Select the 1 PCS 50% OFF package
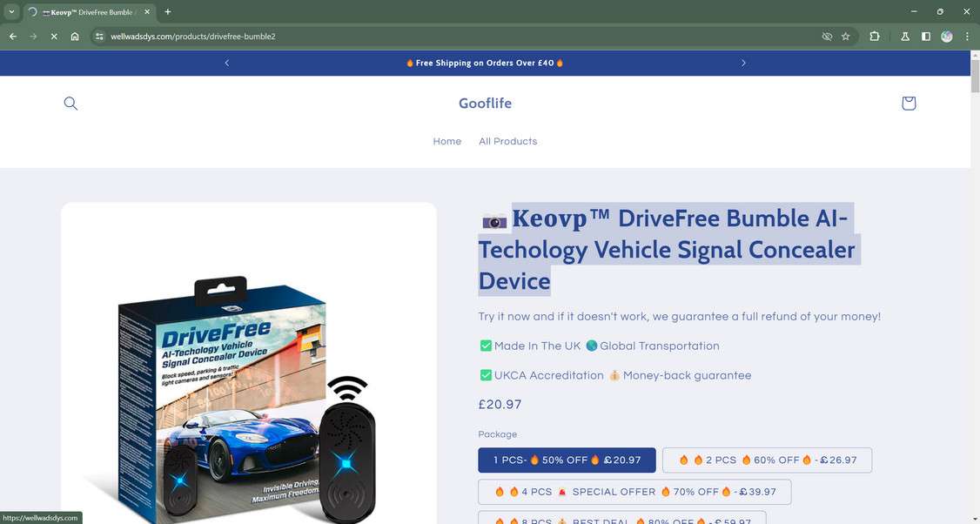This screenshot has width=980, height=524. point(567,460)
